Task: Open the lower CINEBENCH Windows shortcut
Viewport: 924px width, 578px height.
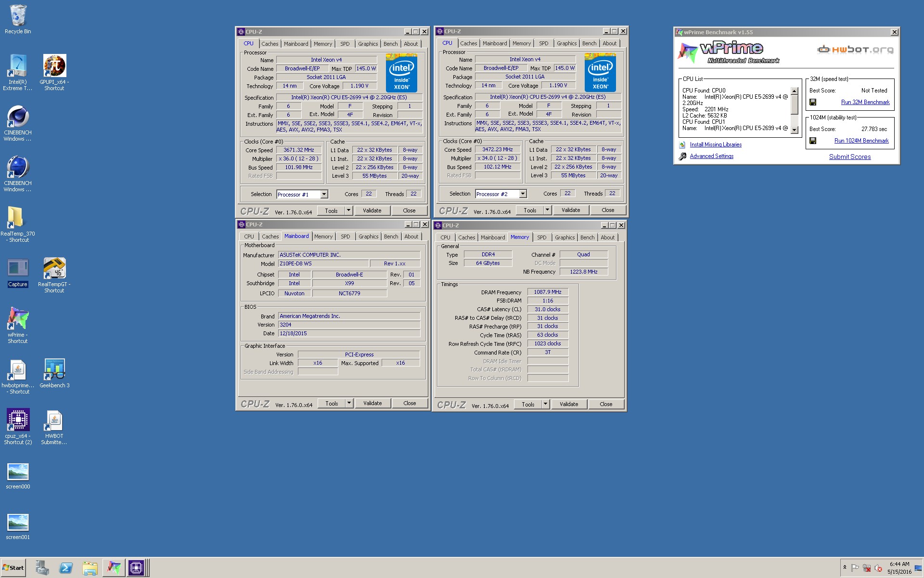Action: [x=18, y=174]
